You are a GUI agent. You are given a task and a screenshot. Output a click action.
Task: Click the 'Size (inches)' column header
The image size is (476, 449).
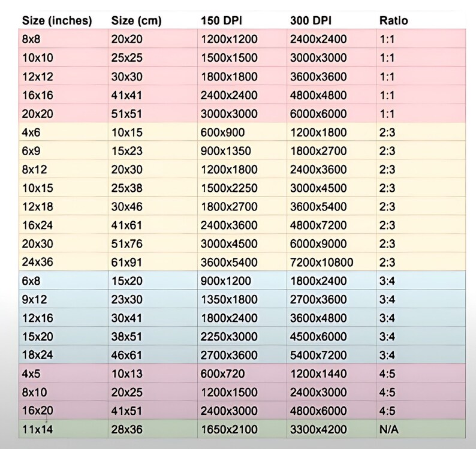57,20
